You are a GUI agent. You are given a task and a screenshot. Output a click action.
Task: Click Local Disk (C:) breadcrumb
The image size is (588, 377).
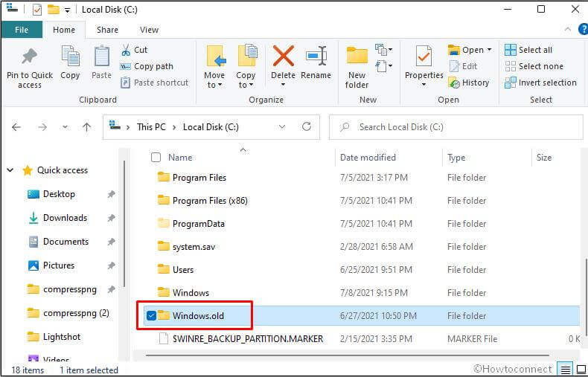[x=211, y=127]
